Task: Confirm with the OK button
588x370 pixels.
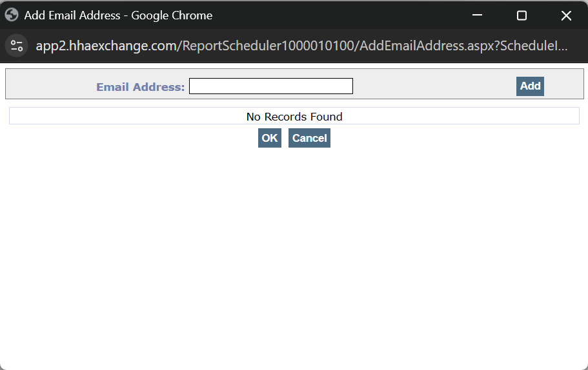Action: click(270, 138)
